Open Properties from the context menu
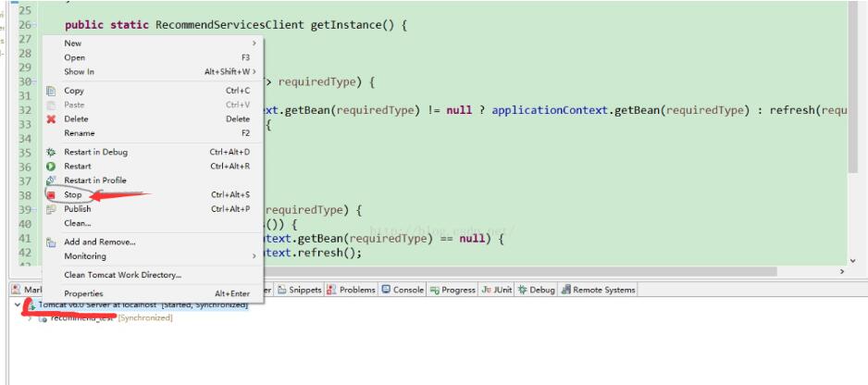The image size is (868, 385). (83, 293)
